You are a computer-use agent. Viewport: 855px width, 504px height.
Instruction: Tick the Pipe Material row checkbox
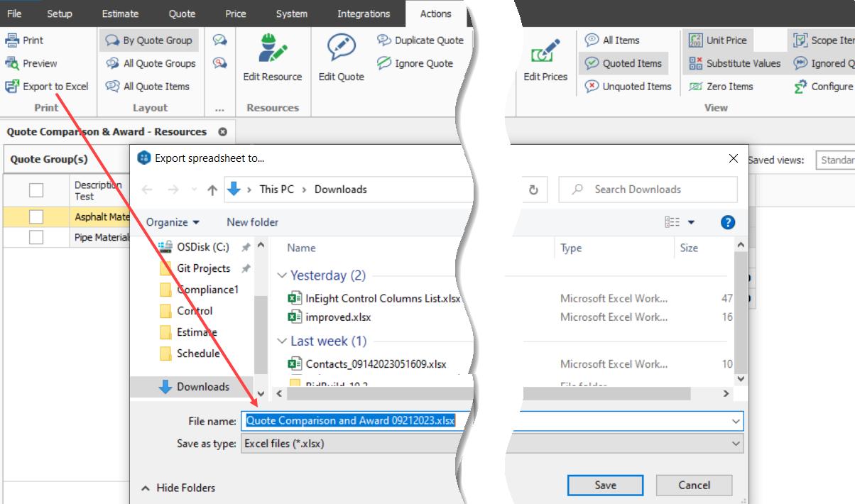pyautogui.click(x=36, y=238)
